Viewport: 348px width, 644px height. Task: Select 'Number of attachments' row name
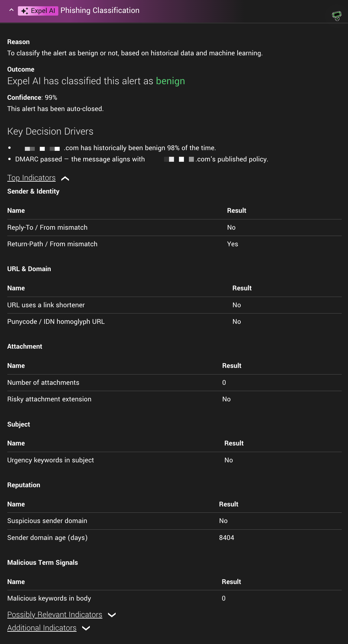click(x=43, y=382)
